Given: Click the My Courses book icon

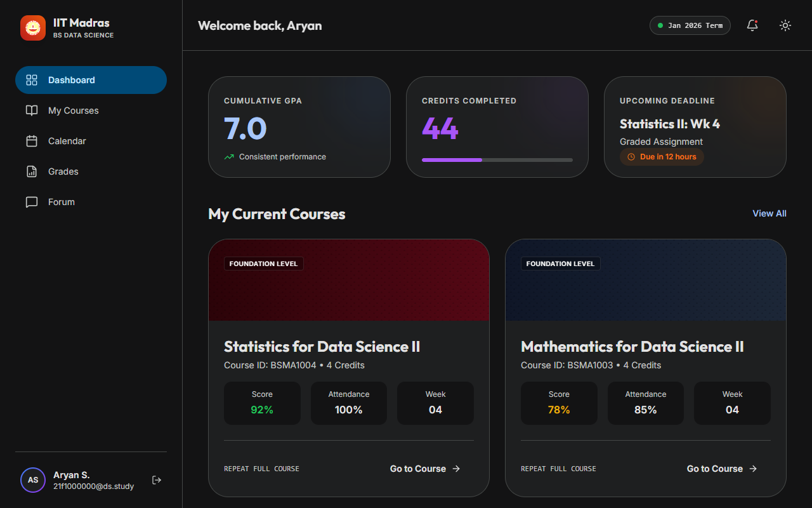Looking at the screenshot, I should coord(32,110).
